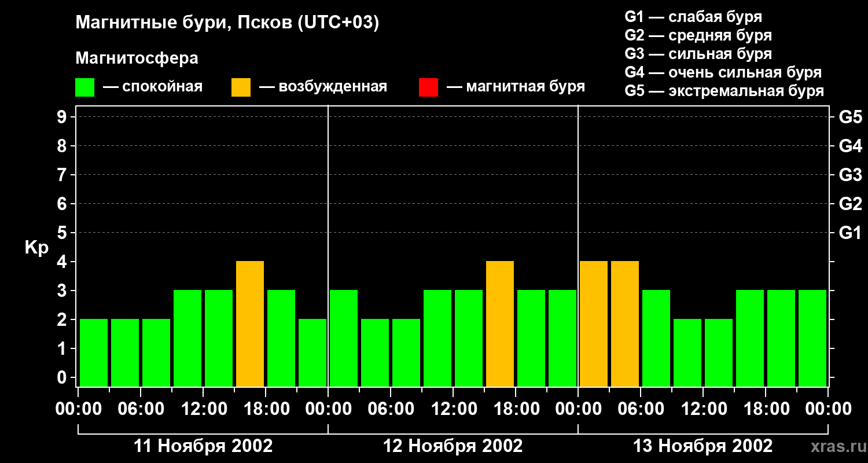Click the 06:00 time label under 11 Ноября
868x463 pixels.
141,409
